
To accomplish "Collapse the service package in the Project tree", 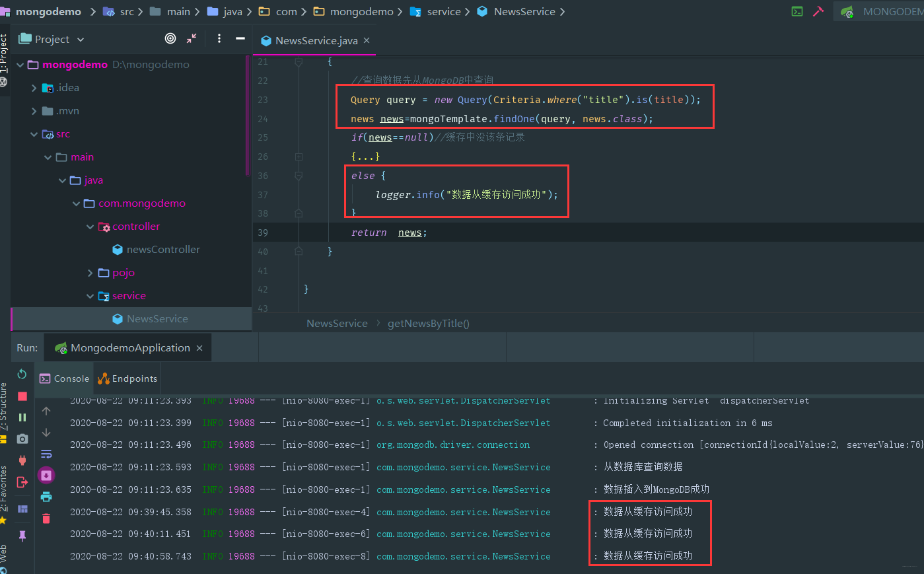I will coord(90,296).
